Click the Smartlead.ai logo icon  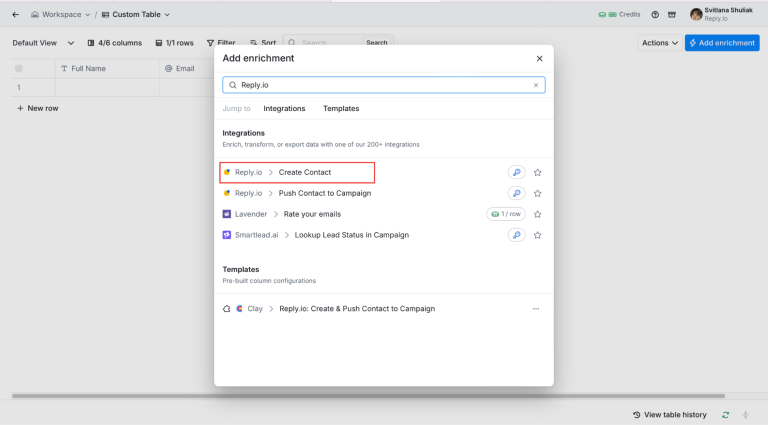(x=227, y=235)
